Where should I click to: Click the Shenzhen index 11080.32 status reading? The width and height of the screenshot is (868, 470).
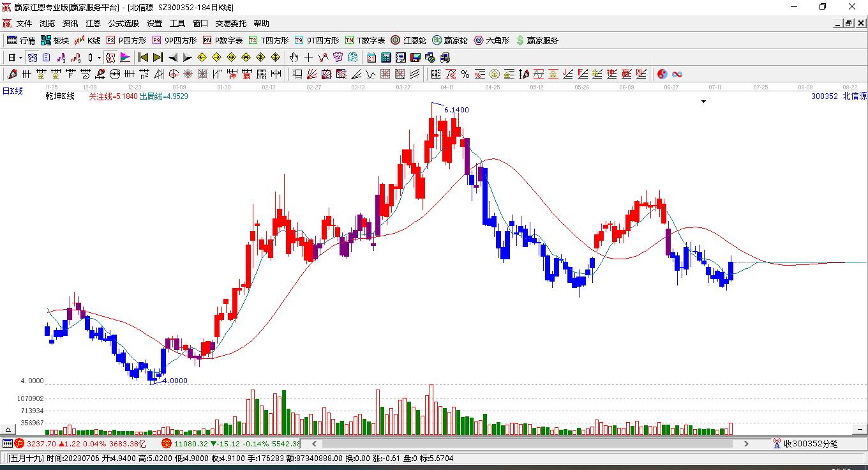tap(191, 444)
